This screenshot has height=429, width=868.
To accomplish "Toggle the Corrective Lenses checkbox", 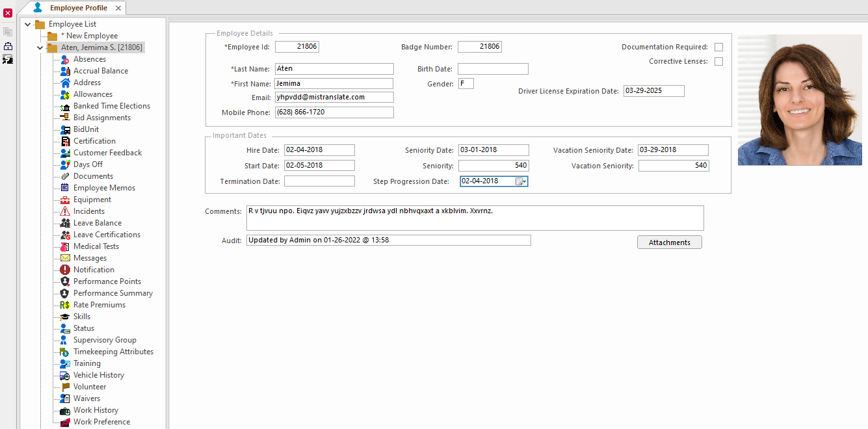I will 718,62.
